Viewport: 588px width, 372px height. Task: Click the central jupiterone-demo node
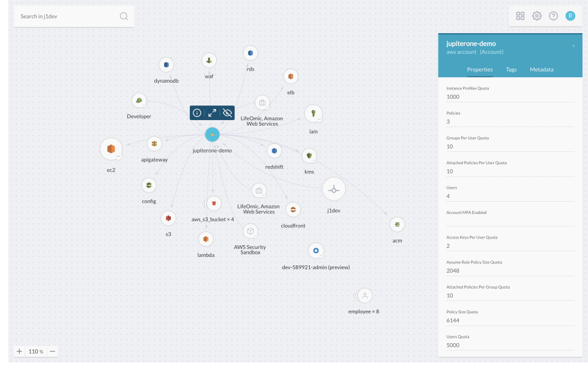point(213,134)
